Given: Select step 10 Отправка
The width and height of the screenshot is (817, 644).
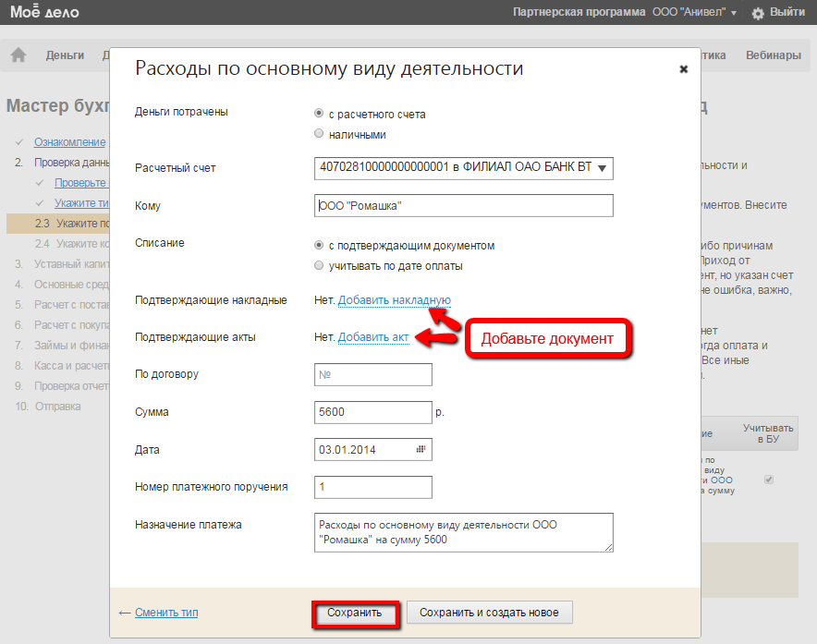Looking at the screenshot, I should coord(48,407).
